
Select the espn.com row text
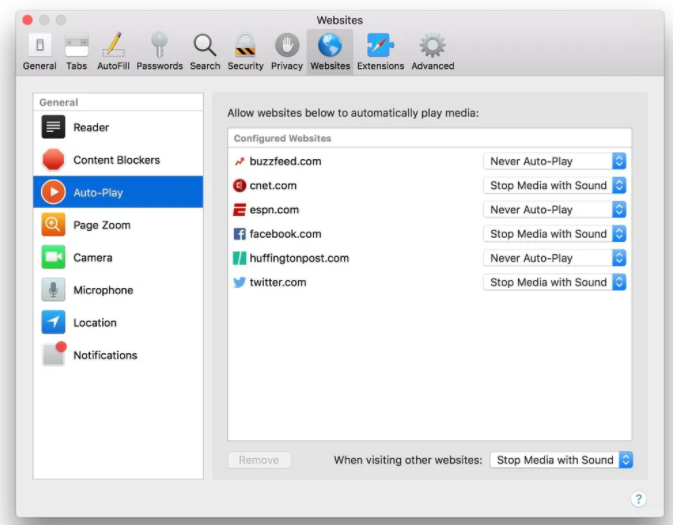(274, 210)
